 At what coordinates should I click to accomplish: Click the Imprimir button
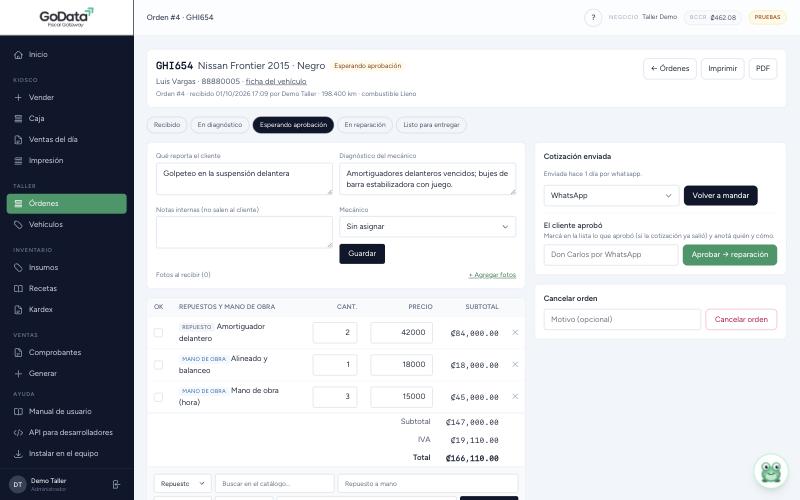point(722,69)
